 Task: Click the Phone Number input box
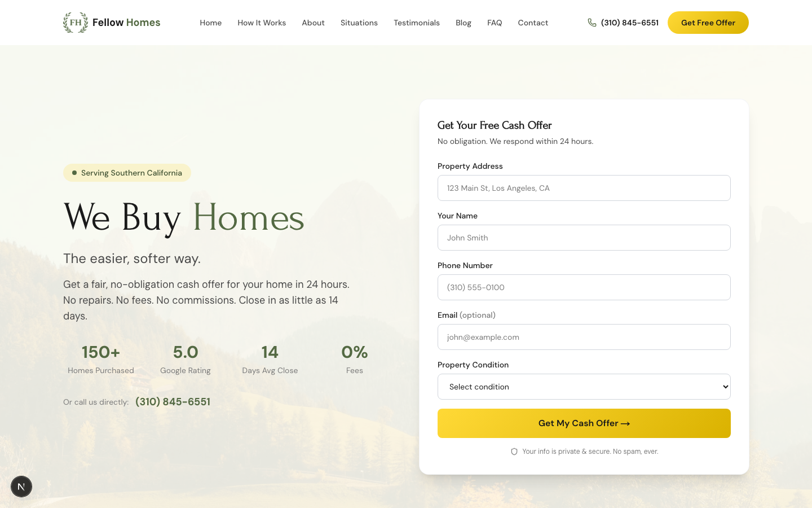pos(584,287)
